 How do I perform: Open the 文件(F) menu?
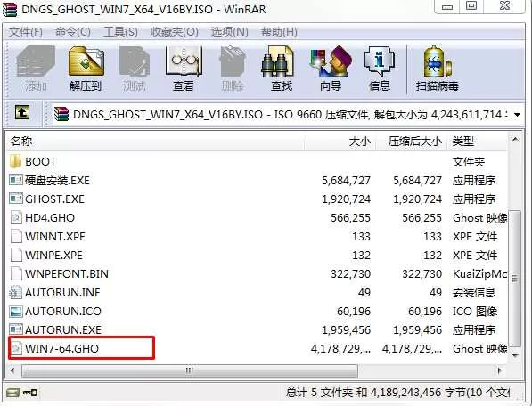pos(26,32)
